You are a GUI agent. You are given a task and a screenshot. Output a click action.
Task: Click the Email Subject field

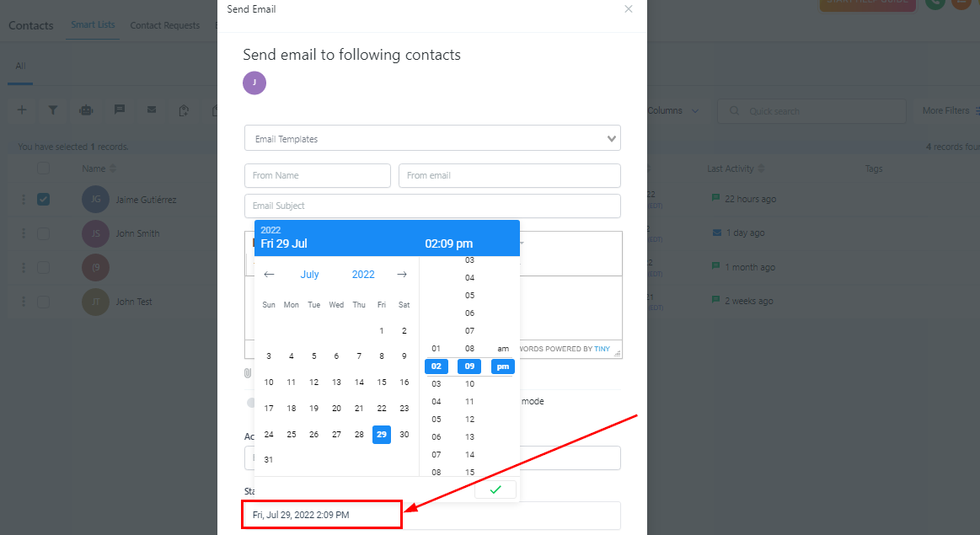(x=432, y=206)
